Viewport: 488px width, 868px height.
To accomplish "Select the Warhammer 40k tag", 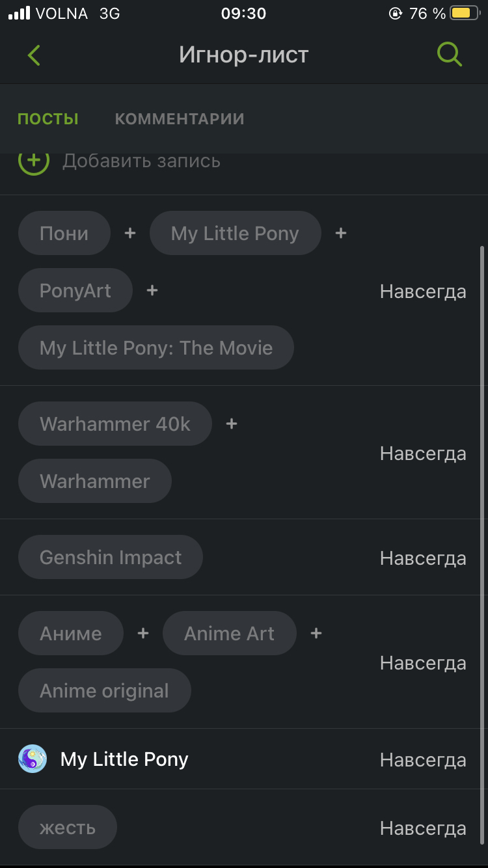I will tap(115, 424).
